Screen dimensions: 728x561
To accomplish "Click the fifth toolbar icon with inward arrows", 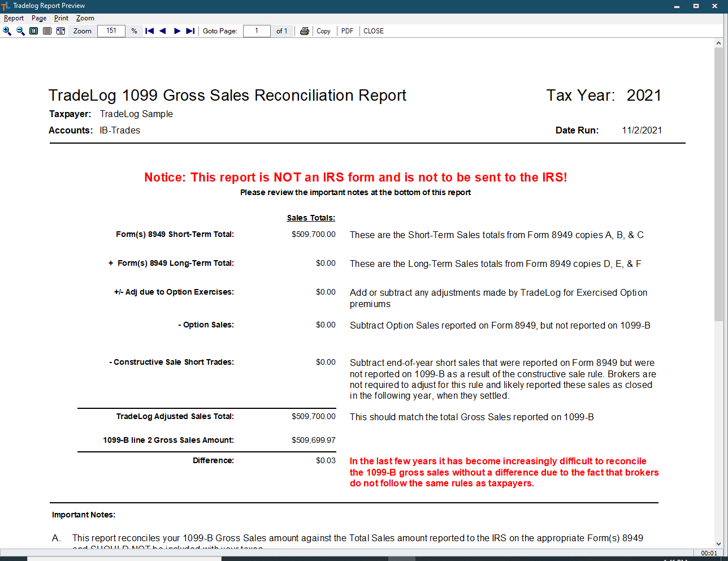I will (x=60, y=31).
